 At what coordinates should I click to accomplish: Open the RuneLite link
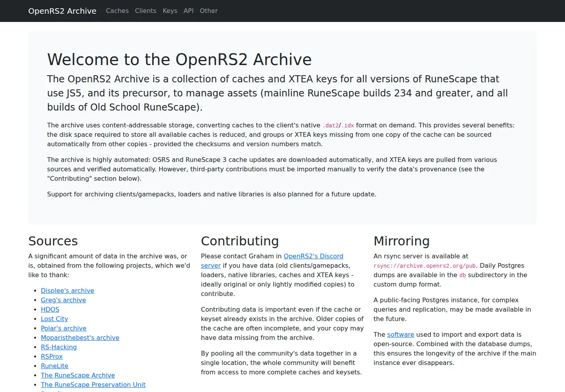[55, 366]
